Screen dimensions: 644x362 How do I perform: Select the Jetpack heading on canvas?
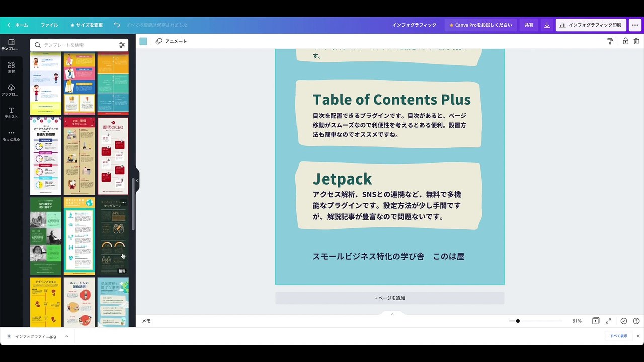[x=343, y=179]
